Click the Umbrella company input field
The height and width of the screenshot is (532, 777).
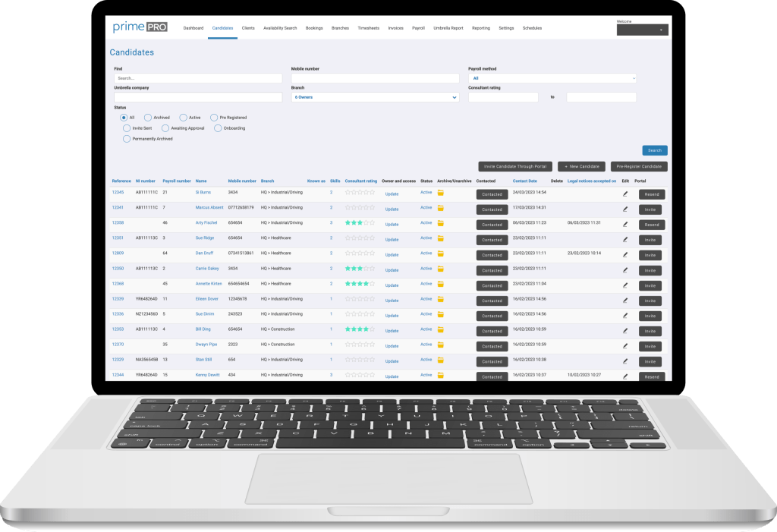coord(198,97)
